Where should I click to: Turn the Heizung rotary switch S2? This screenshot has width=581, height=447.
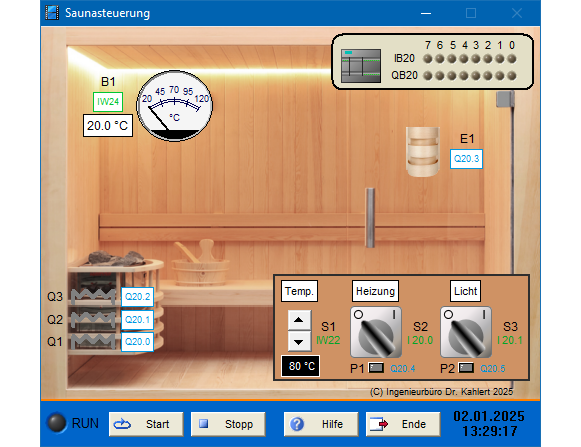pos(376,332)
